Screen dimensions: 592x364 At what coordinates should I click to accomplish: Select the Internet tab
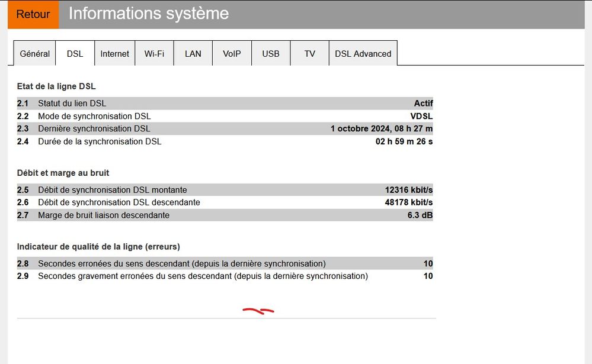pyautogui.click(x=114, y=53)
